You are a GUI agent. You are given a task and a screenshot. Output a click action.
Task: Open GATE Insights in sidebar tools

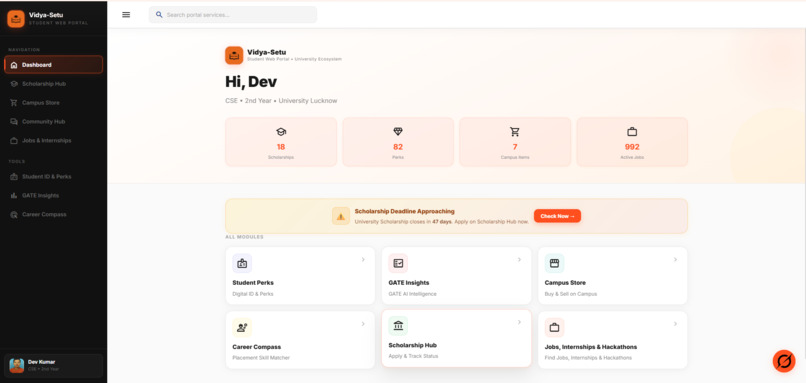tap(53, 195)
